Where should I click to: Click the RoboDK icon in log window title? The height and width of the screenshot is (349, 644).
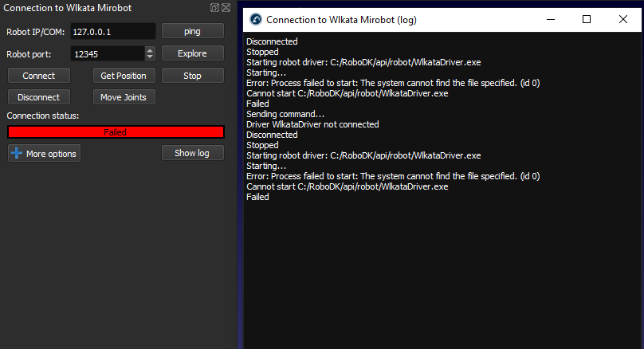click(256, 19)
